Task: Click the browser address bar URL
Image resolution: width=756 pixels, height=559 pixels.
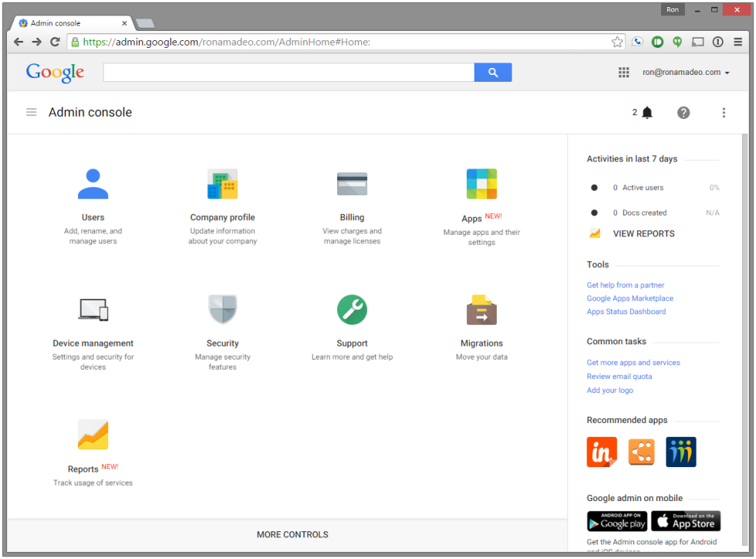Action: (x=227, y=42)
